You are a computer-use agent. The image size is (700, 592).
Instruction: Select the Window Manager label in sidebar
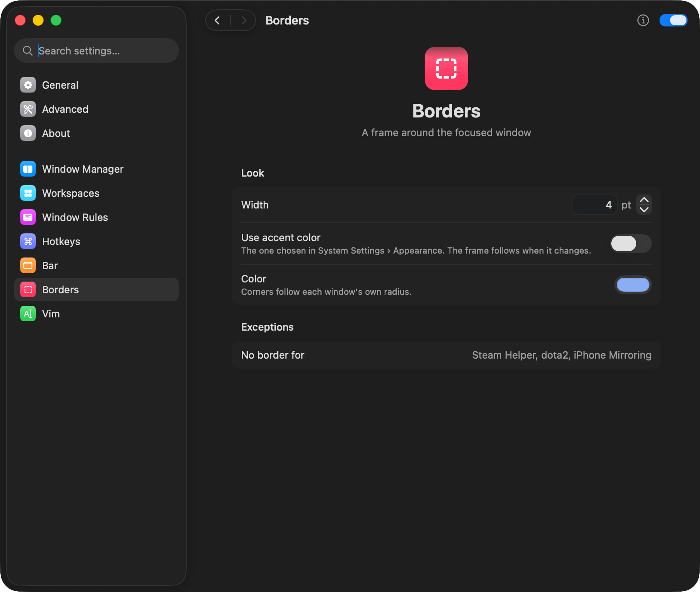pos(83,169)
